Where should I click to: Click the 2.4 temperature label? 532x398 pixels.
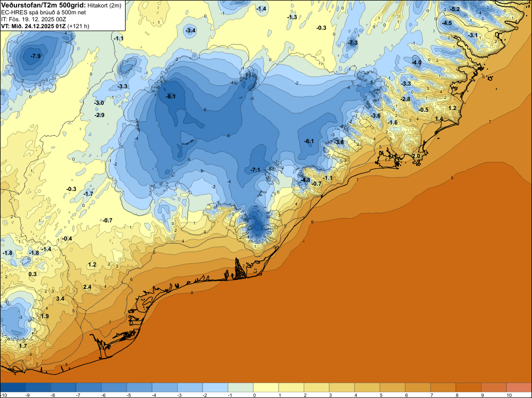(x=87, y=287)
